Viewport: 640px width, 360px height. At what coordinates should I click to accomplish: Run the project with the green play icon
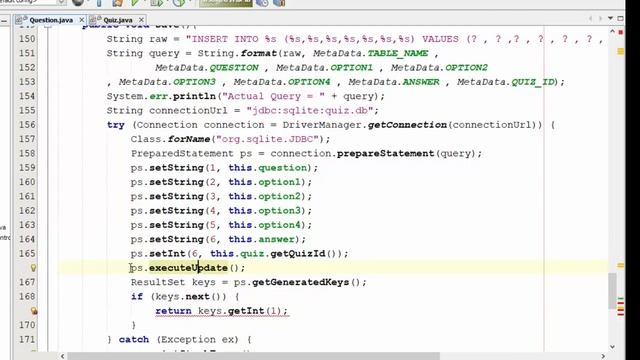(x=135, y=3)
